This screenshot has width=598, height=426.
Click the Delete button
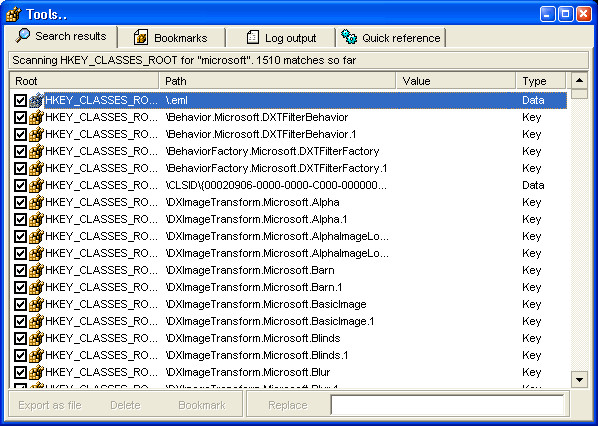click(x=125, y=405)
